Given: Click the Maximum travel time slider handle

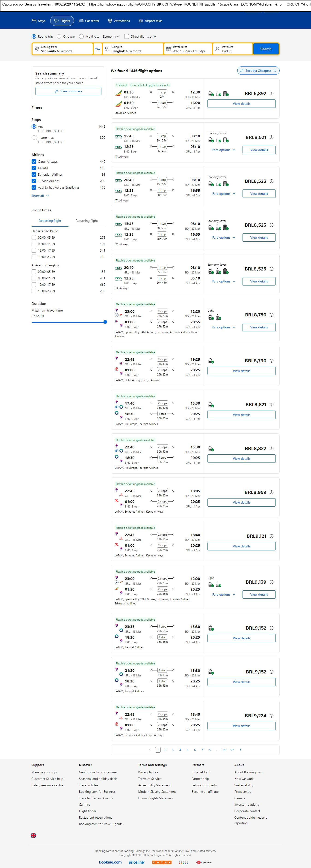Looking at the screenshot, I should click(x=105, y=322).
